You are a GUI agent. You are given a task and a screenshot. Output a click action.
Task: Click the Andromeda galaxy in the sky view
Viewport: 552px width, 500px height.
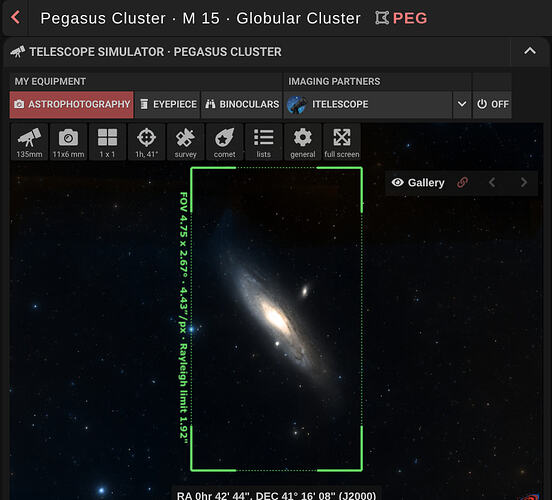click(x=277, y=317)
